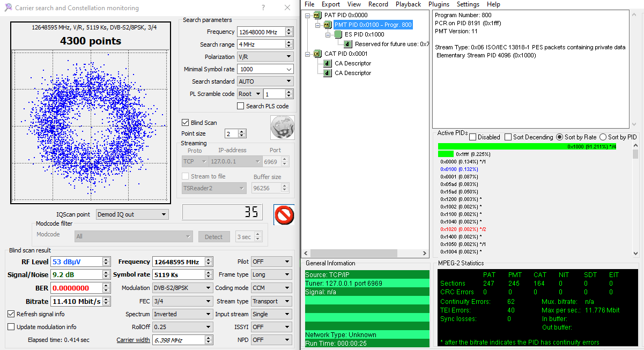Collapse the CAT PID 0x0001 node
Screen dimensions: 644x350
click(308, 54)
